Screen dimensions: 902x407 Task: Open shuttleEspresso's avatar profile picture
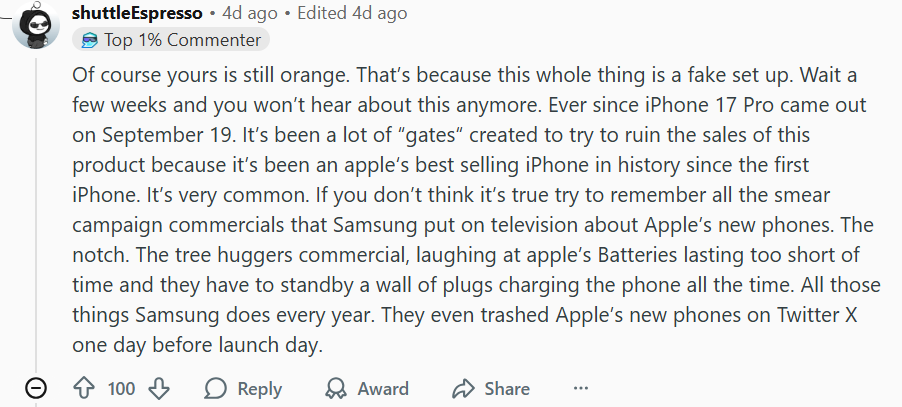(x=35, y=25)
